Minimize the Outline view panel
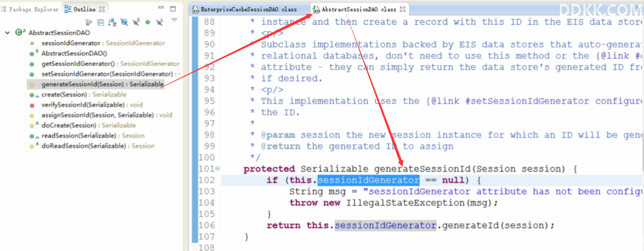 point(161,8)
